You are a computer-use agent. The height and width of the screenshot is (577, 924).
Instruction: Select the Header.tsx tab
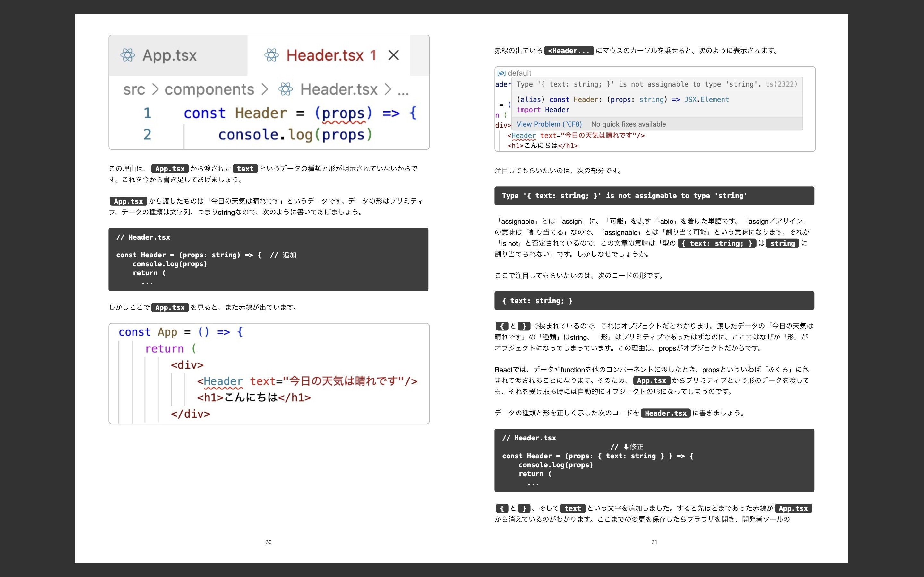(x=325, y=55)
